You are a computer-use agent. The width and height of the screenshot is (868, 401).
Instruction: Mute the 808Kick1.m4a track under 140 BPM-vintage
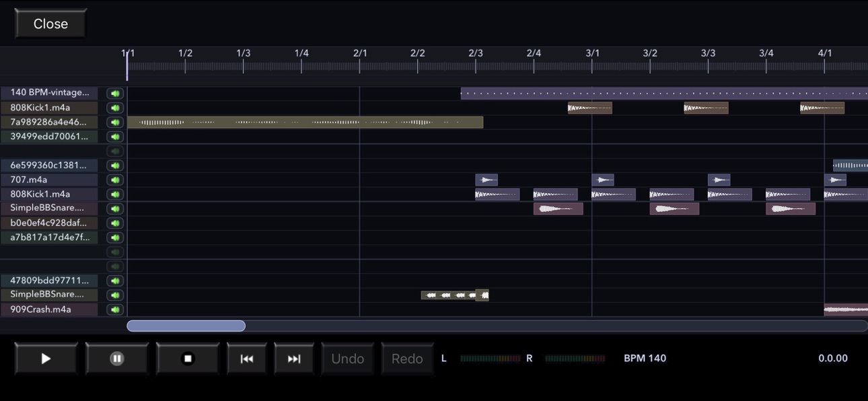115,108
